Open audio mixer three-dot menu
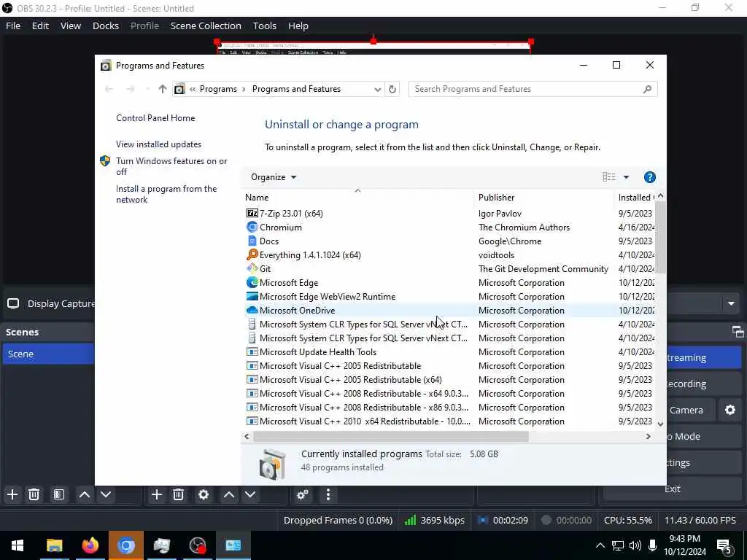747x560 pixels. (328, 495)
